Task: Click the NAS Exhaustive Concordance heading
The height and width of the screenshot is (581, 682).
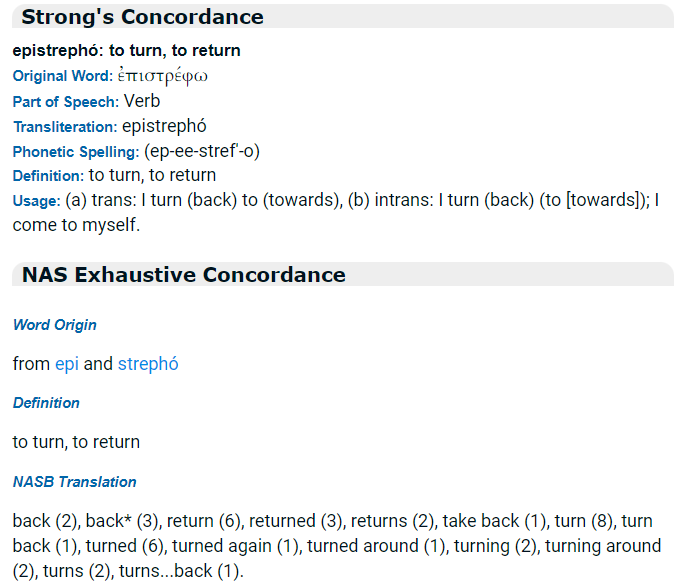Action: tap(184, 275)
